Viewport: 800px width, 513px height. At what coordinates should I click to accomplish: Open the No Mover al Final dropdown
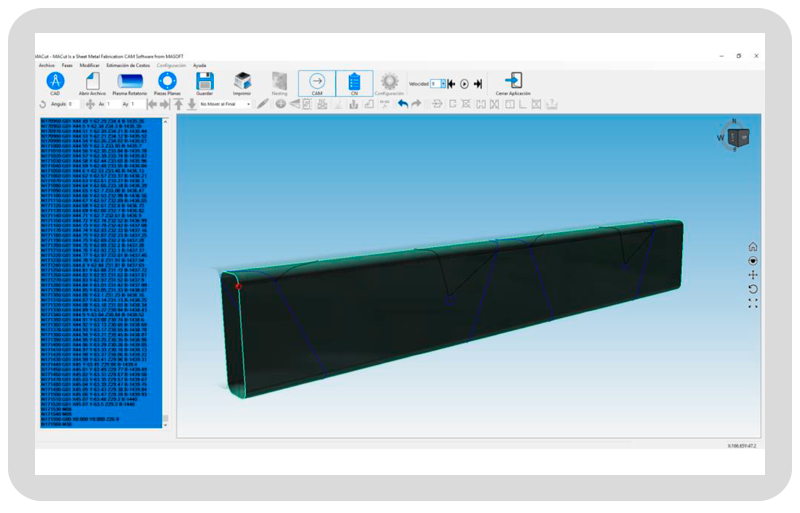(x=224, y=103)
